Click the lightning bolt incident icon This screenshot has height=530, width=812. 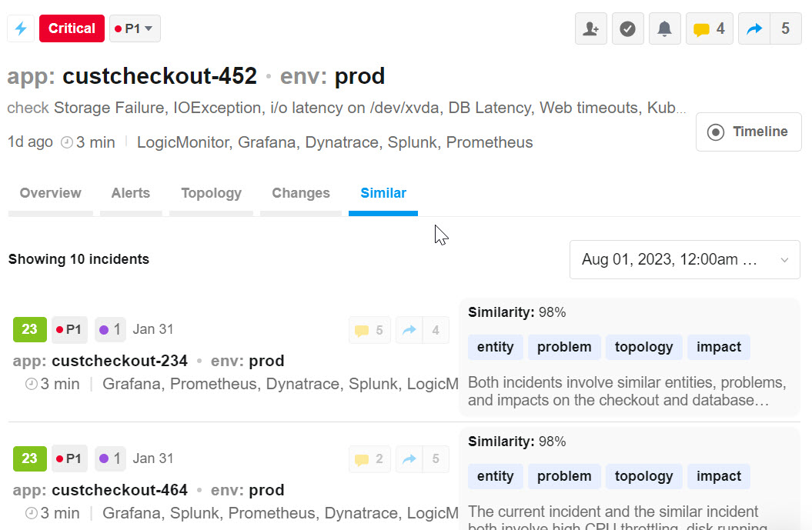pos(21,28)
